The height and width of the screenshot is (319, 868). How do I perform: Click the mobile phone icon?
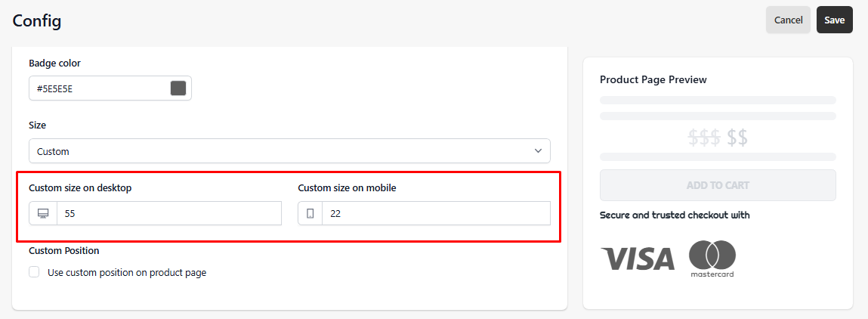310,213
